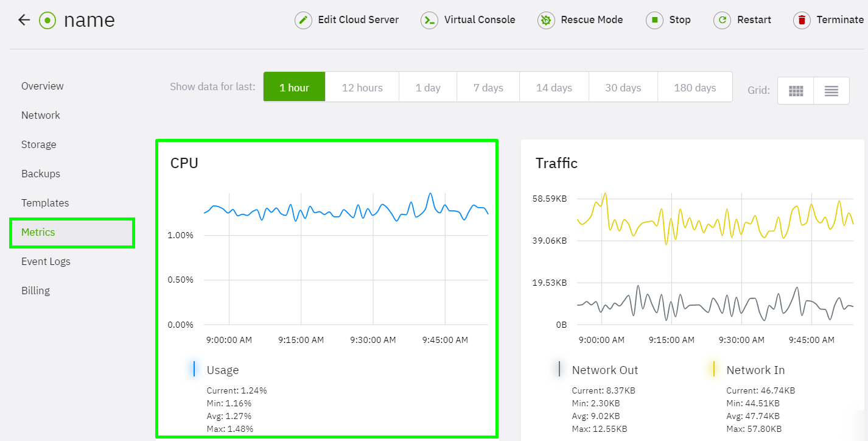The image size is (868, 441).
Task: Click the Terminate trash icon
Action: (803, 19)
